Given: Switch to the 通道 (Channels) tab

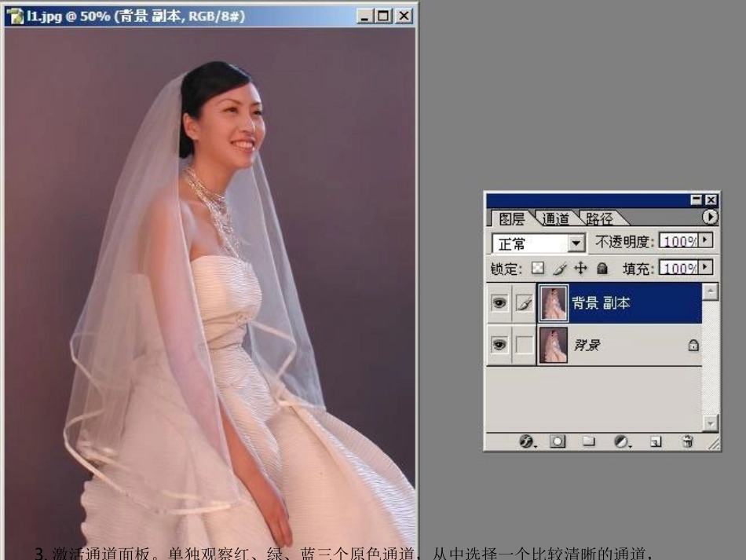Looking at the screenshot, I should click(x=555, y=218).
